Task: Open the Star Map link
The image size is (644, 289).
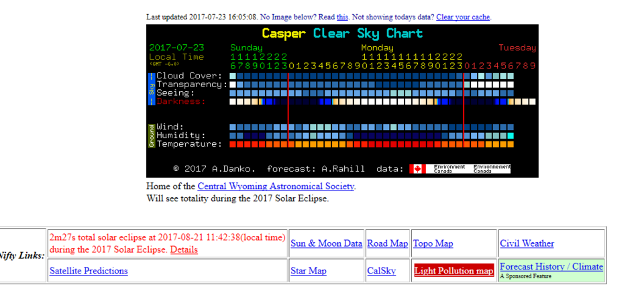Action: tap(309, 271)
